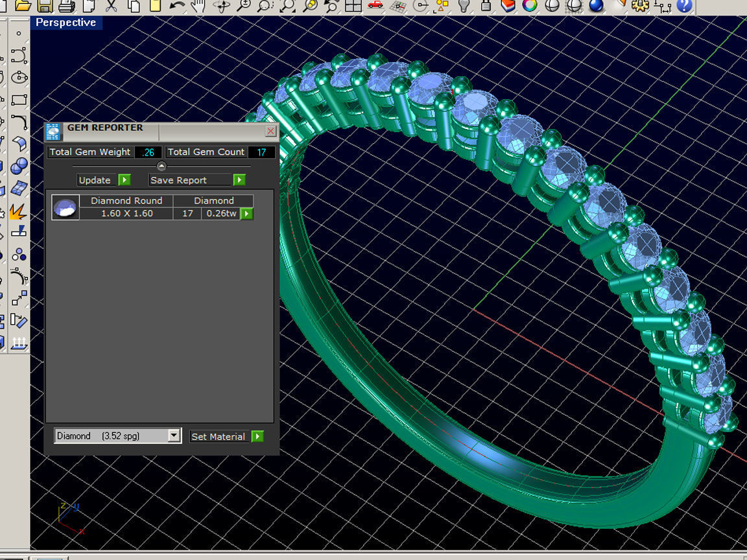The width and height of the screenshot is (747, 560).
Task: Click the four viewports layout icon
Action: tap(353, 6)
